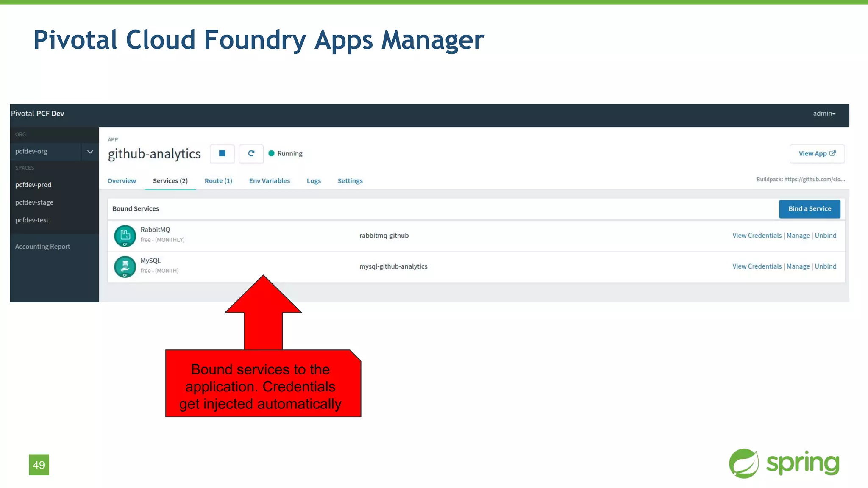Click the github-analytics app title
The image size is (868, 488).
(154, 154)
